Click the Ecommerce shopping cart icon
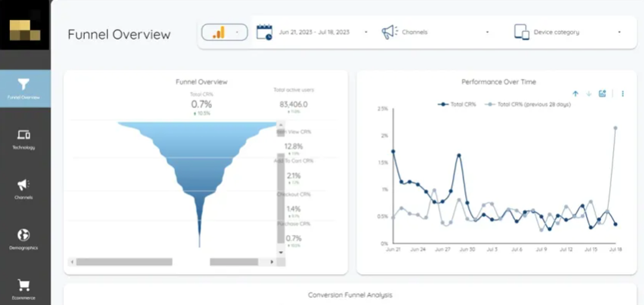644x305 pixels. coord(24,285)
